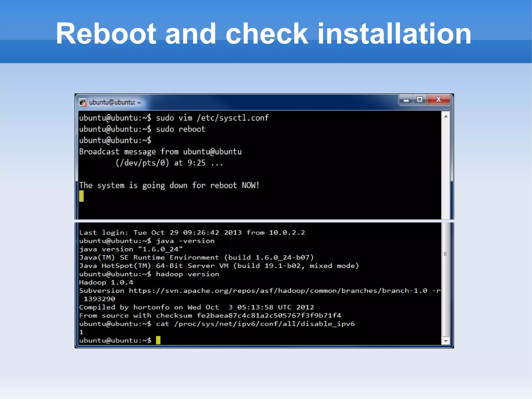Click the upper terminal scrollbar up arrow

(x=446, y=116)
